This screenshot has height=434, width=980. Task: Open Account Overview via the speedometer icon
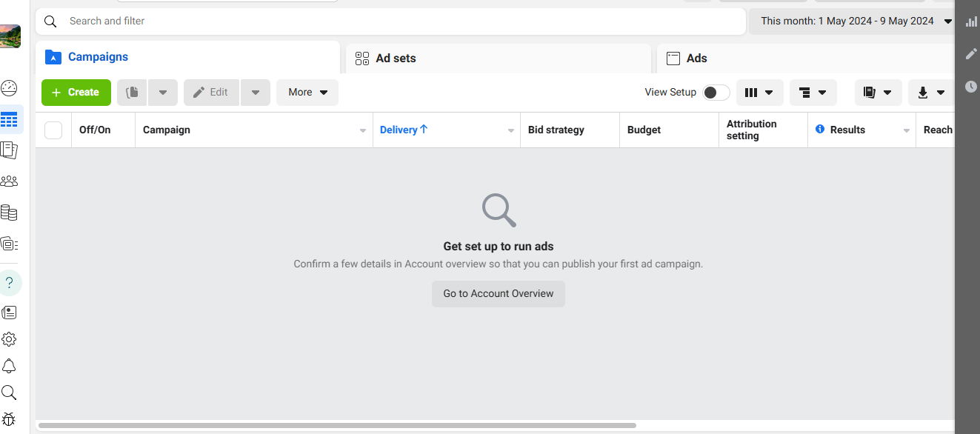[10, 87]
